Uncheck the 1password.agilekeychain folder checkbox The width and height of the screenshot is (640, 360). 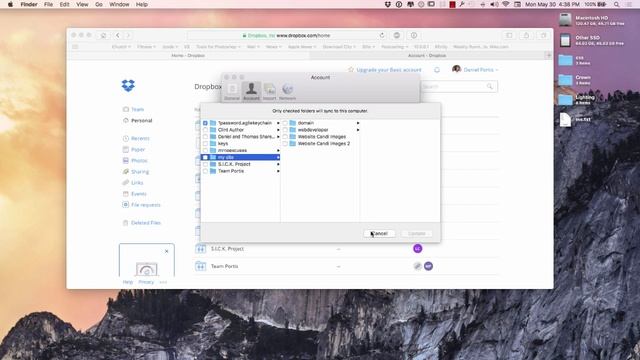pos(205,123)
